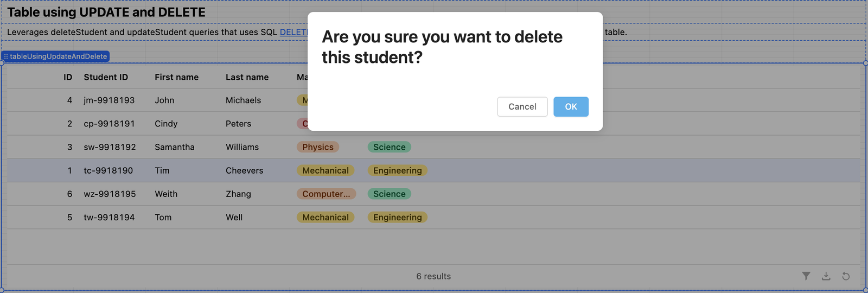
Task: Select the cp-9918191 student ID cell
Action: 109,124
